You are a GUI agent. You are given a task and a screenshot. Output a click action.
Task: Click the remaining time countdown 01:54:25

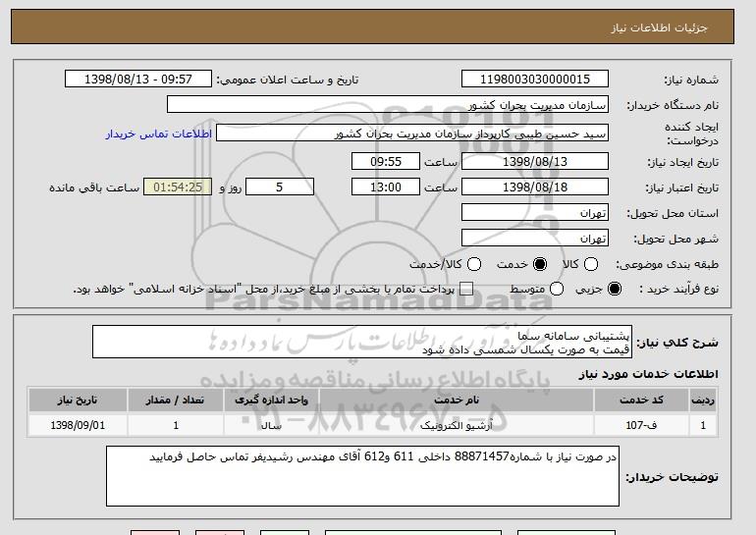(178, 187)
